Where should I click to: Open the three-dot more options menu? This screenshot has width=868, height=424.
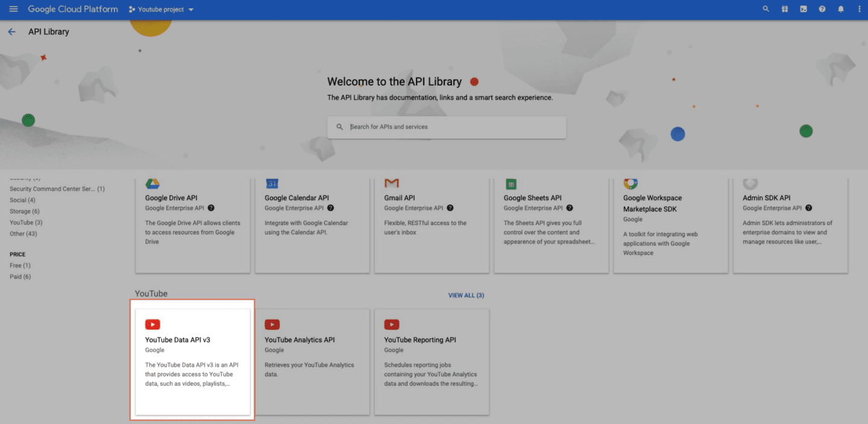pos(859,9)
